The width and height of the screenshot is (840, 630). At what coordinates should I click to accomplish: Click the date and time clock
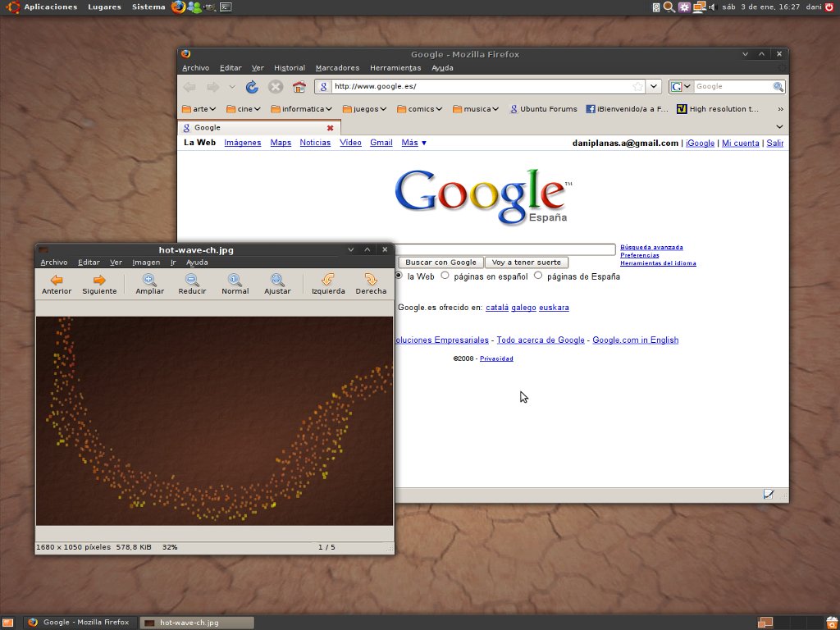click(x=760, y=7)
